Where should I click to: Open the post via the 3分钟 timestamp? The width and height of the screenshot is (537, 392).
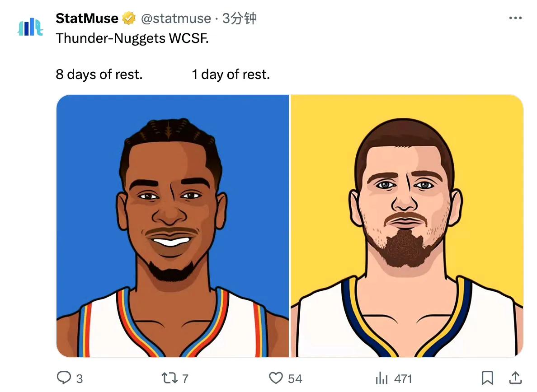(x=239, y=19)
